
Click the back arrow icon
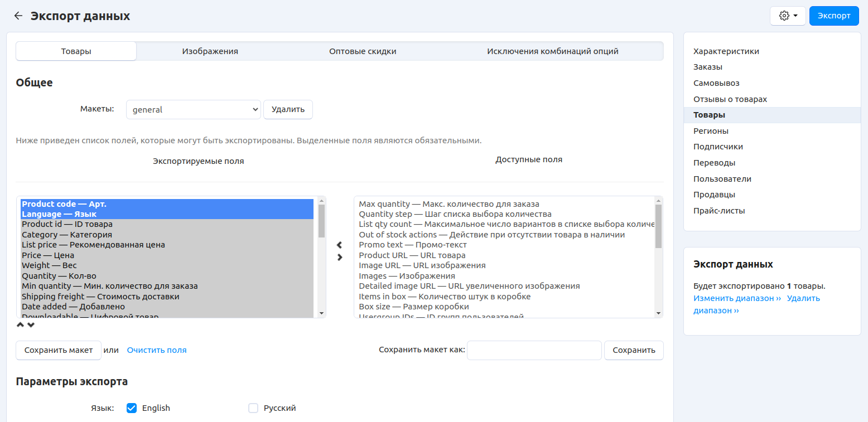click(18, 16)
